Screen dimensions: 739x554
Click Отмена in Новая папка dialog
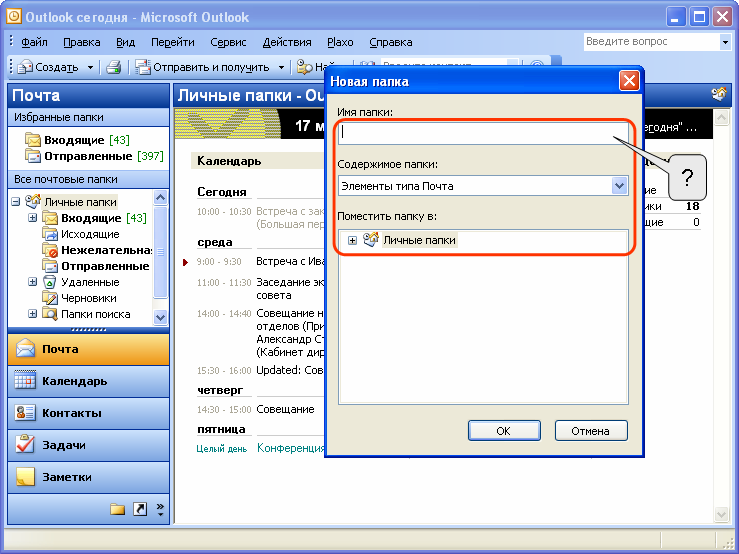(591, 431)
